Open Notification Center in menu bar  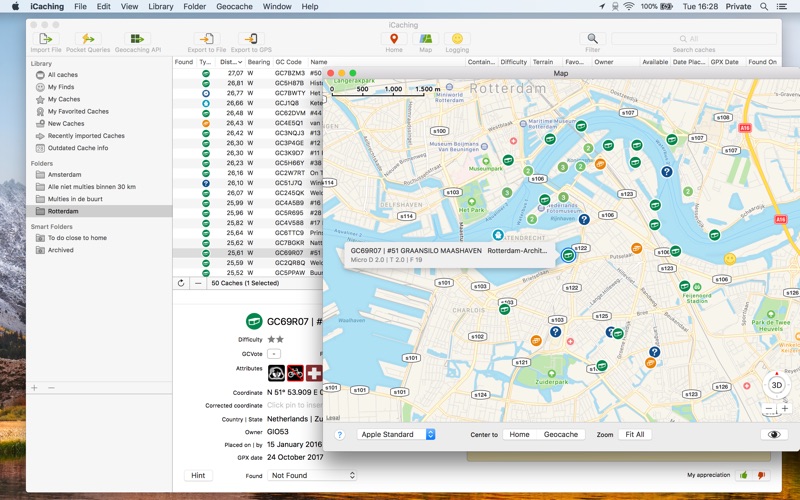point(782,7)
